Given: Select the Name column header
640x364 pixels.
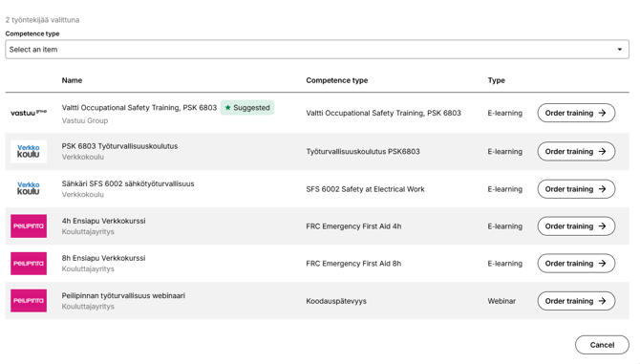Looking at the screenshot, I should [x=72, y=80].
